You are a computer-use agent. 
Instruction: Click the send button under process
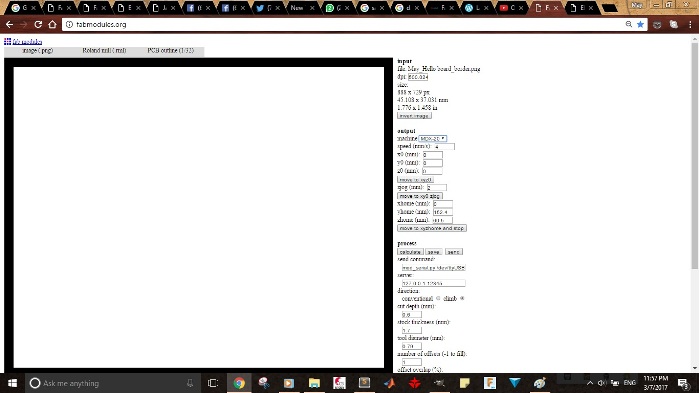454,252
